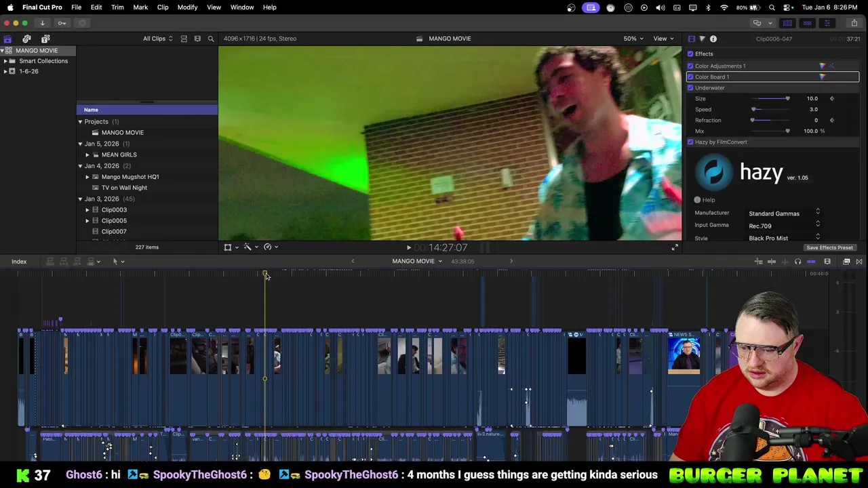This screenshot has width=868, height=488.
Task: Open the Clip menu
Action: click(163, 7)
